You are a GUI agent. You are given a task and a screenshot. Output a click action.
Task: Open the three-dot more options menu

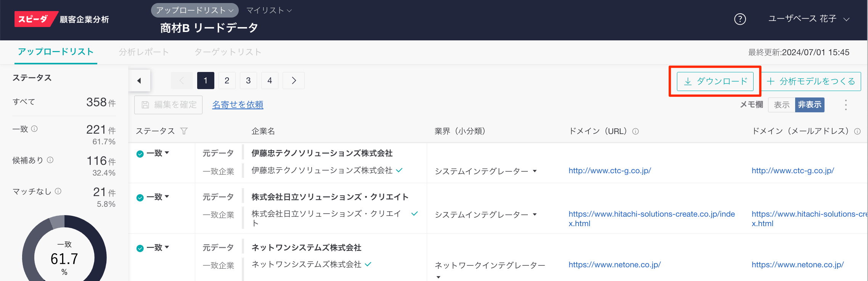845,105
